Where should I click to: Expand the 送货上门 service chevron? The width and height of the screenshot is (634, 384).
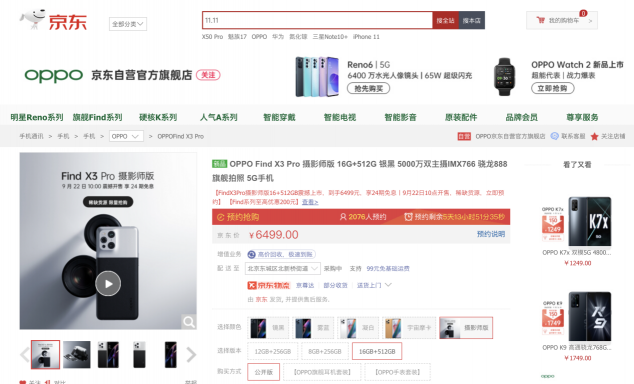coord(388,285)
